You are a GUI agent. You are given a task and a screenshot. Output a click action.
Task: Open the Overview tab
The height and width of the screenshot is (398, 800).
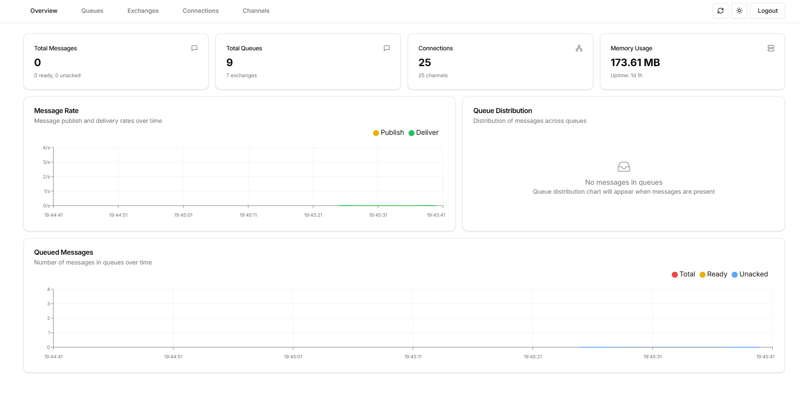[44, 11]
